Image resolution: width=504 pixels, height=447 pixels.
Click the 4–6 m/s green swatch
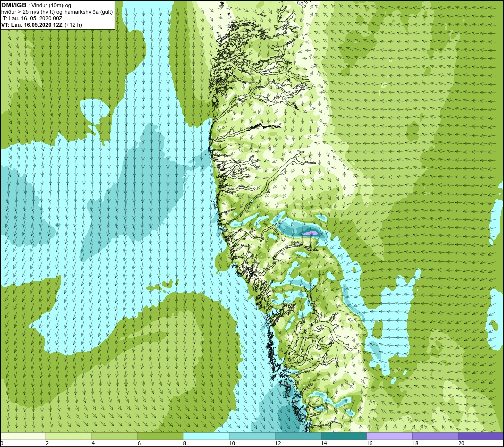(114, 436)
